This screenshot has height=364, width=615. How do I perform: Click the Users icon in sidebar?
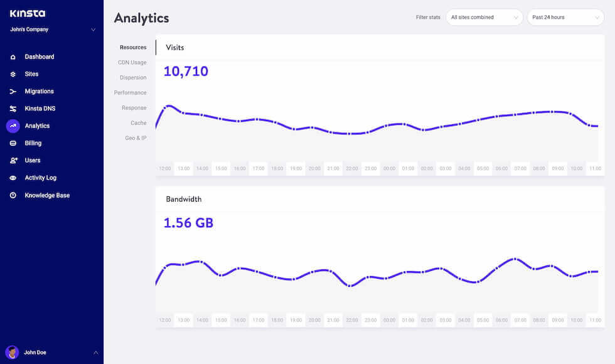[14, 160]
